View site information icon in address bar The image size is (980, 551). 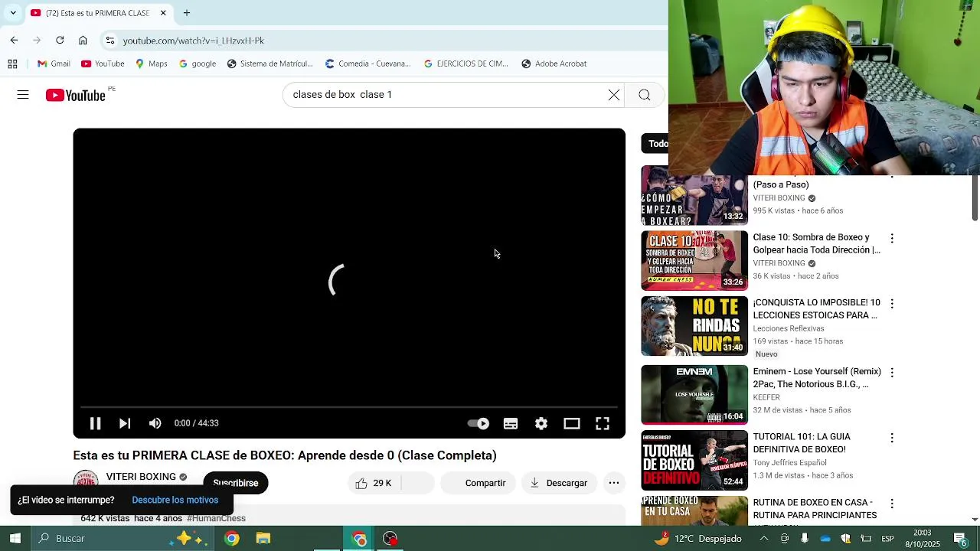pos(110,41)
